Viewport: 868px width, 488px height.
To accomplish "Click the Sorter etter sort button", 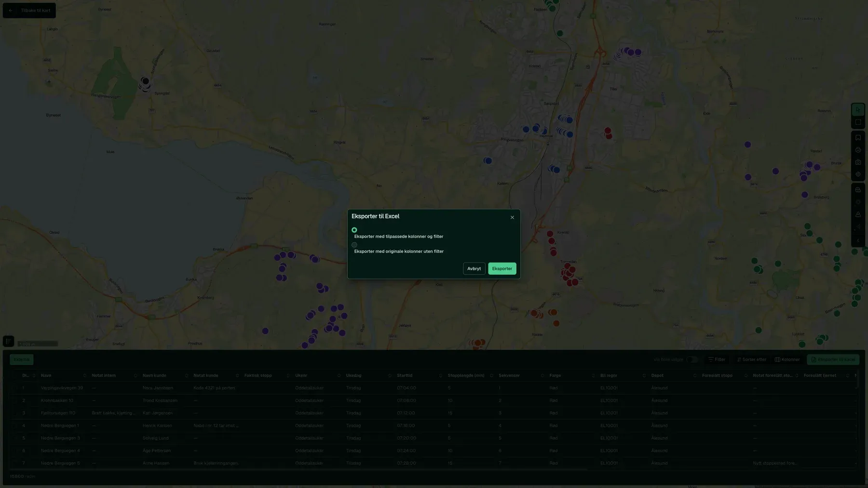I will tap(751, 359).
